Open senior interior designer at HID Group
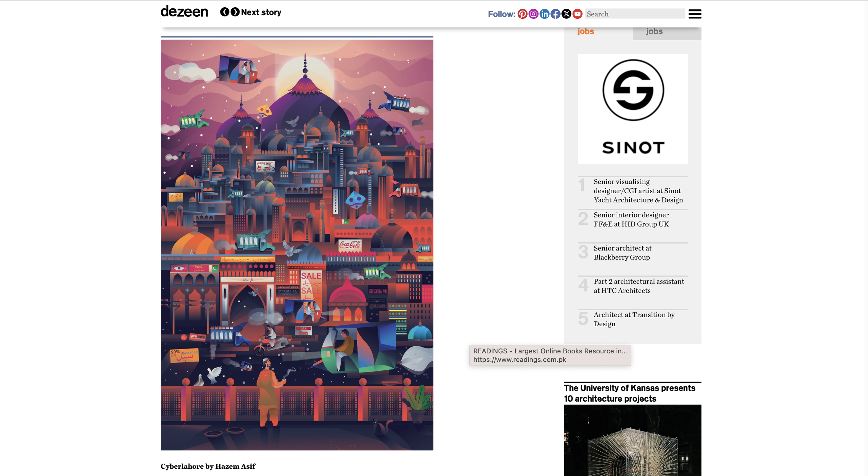868x476 pixels. (631, 220)
